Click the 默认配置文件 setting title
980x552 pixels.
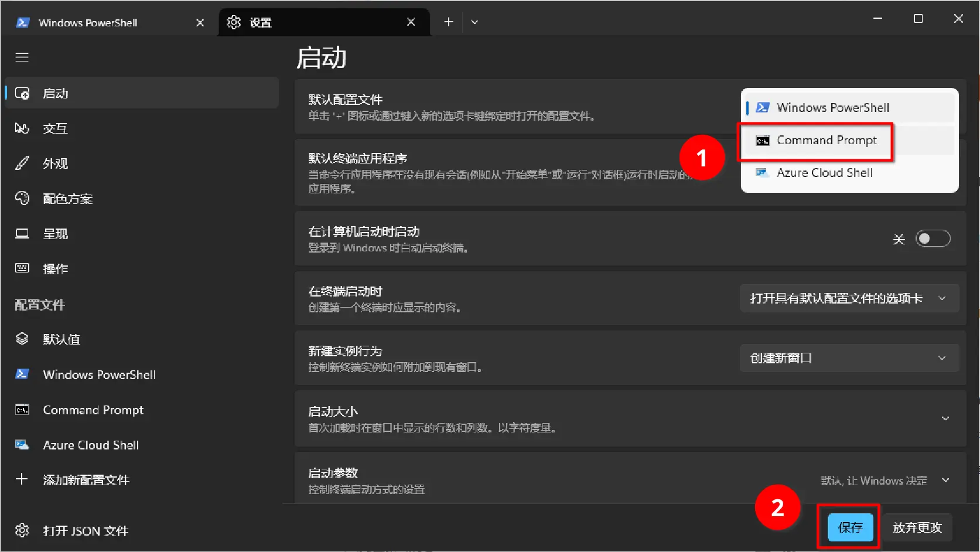tap(346, 100)
